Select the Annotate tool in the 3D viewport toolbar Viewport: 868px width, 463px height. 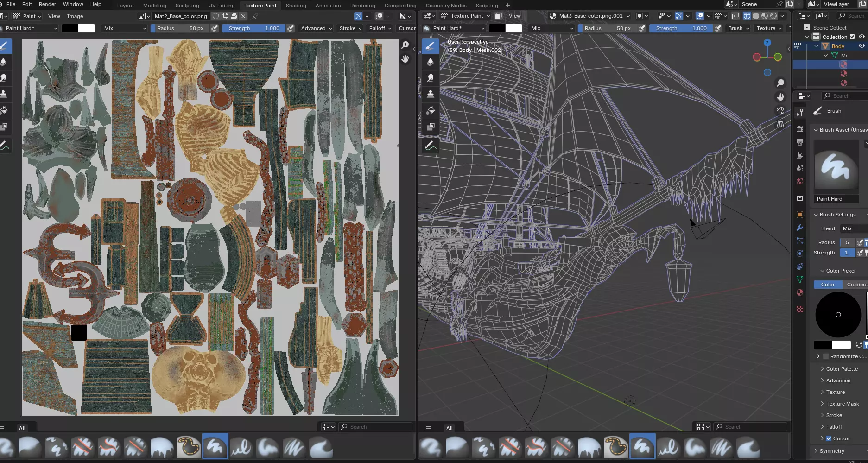(430, 146)
